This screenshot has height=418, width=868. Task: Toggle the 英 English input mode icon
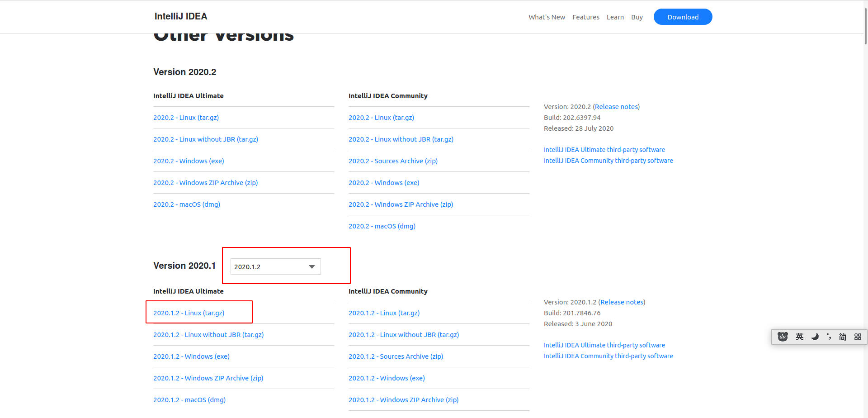point(800,337)
